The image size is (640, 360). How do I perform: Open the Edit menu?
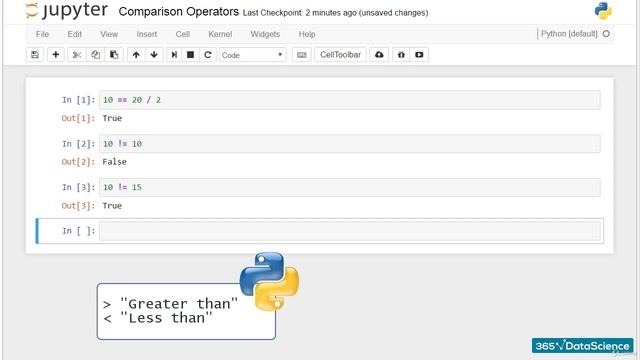coord(75,34)
